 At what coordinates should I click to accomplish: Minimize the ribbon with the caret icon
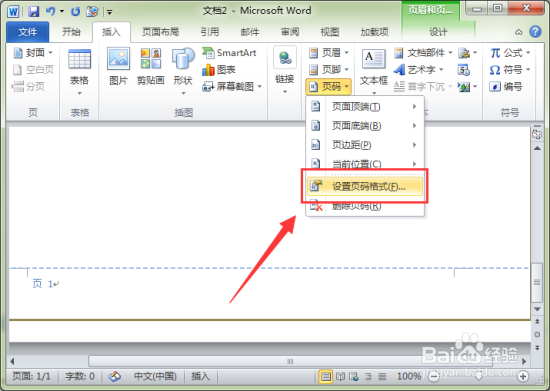tap(518, 32)
